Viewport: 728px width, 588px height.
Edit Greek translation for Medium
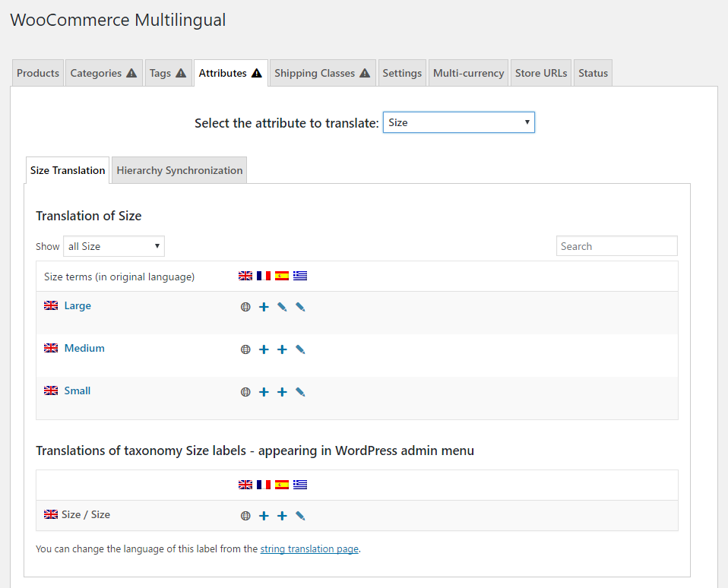(300, 349)
